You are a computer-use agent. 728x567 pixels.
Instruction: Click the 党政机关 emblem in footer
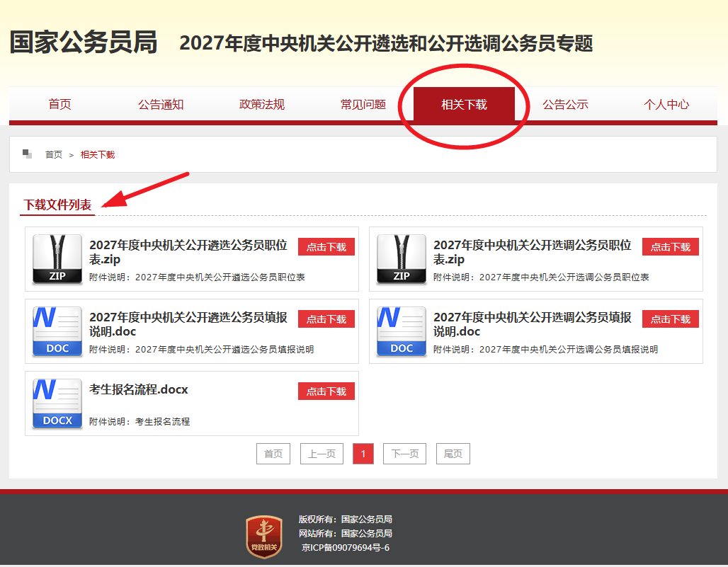264,537
